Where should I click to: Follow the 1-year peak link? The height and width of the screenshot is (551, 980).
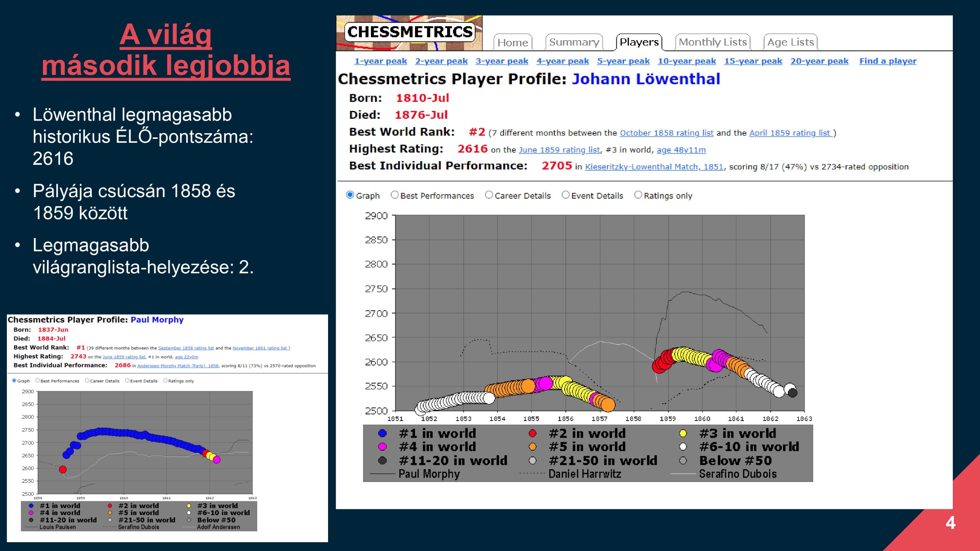(x=381, y=61)
